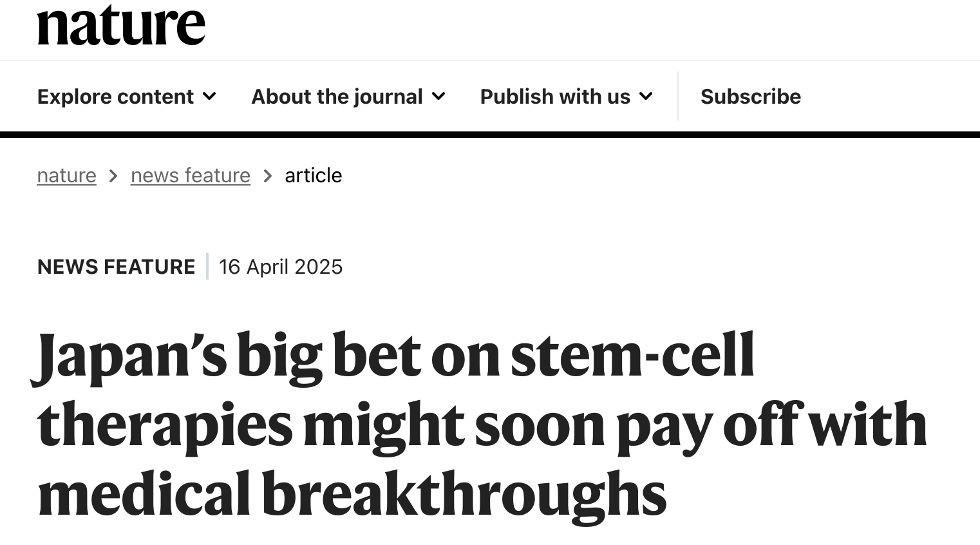Click the 16 April 2025 publication date
Viewport: 980px width, 545px height.
click(281, 267)
